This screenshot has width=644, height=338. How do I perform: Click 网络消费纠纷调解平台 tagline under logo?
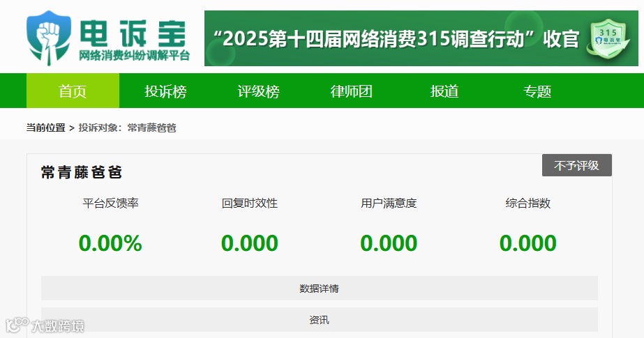pos(135,55)
